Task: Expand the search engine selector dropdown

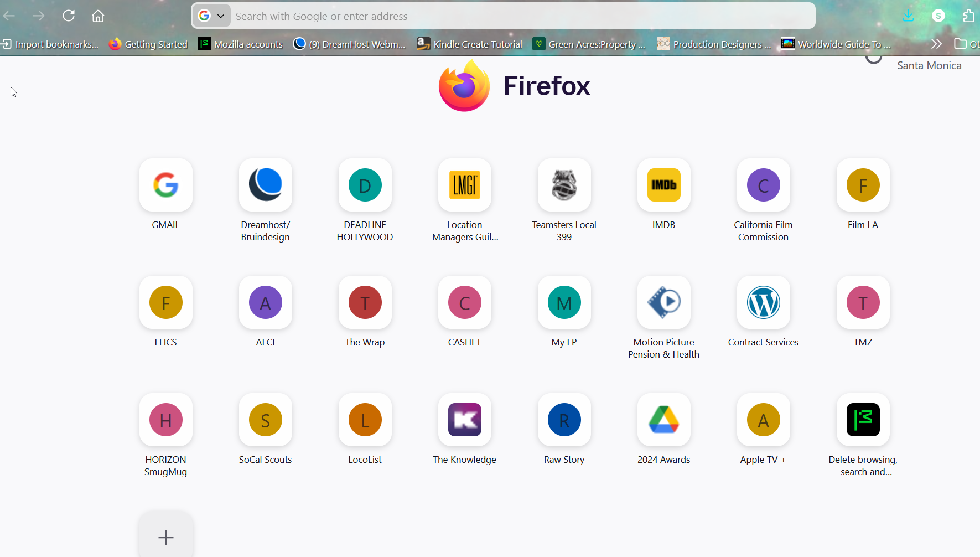Action: pos(211,16)
